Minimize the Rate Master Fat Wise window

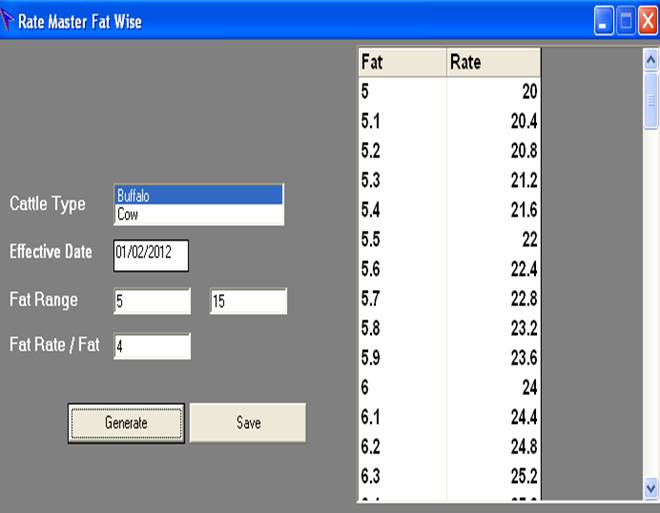click(x=604, y=22)
